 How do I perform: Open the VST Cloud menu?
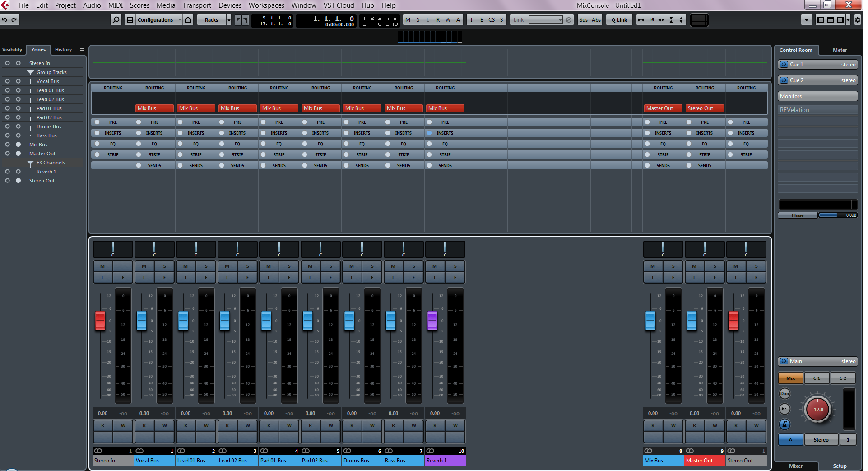[x=339, y=5]
